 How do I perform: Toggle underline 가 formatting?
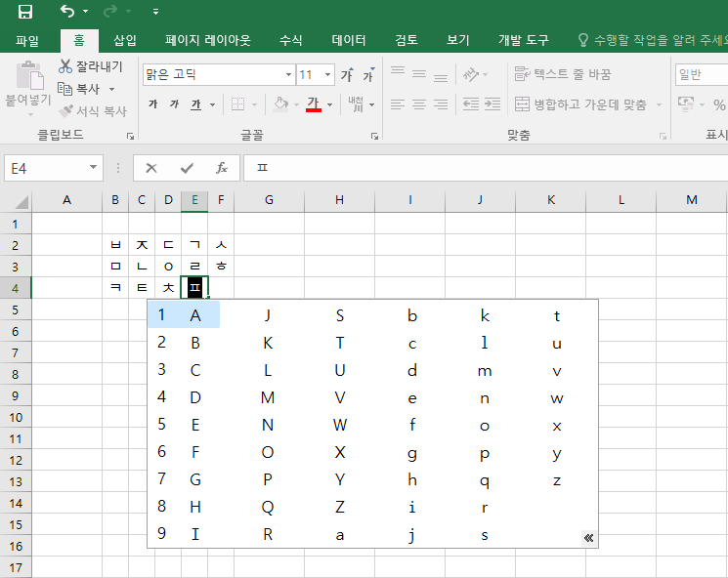[196, 104]
